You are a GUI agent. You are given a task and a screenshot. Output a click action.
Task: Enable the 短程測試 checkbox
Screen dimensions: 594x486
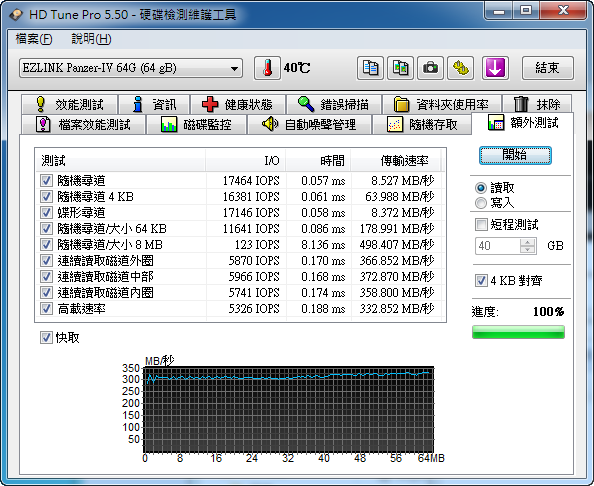click(x=481, y=225)
